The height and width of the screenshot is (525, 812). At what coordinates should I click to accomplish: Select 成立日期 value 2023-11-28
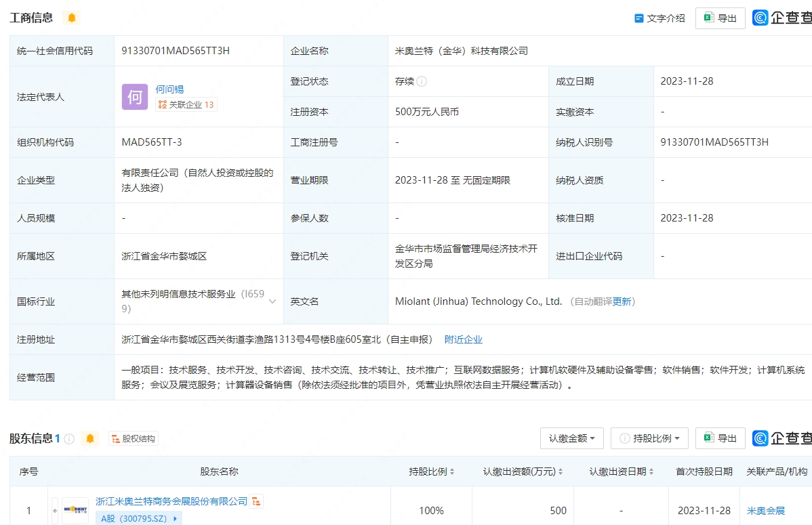pos(687,81)
